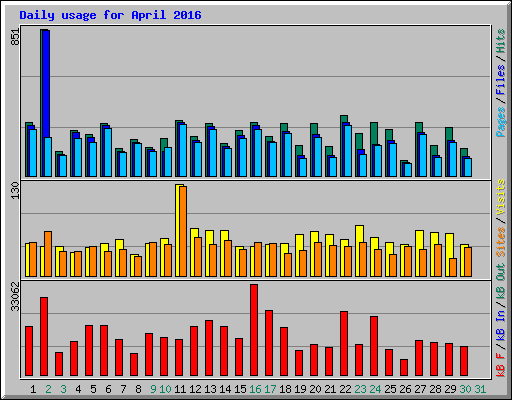Click day label 13

pos(210,389)
